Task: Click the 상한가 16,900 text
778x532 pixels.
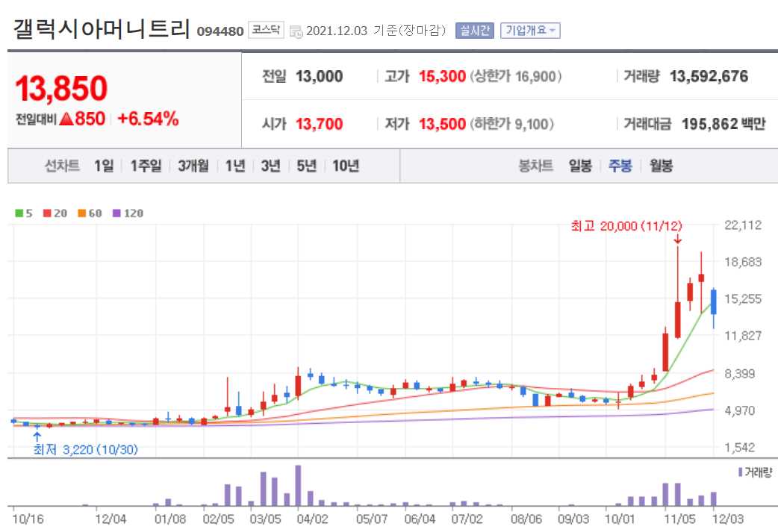Action: coord(515,76)
